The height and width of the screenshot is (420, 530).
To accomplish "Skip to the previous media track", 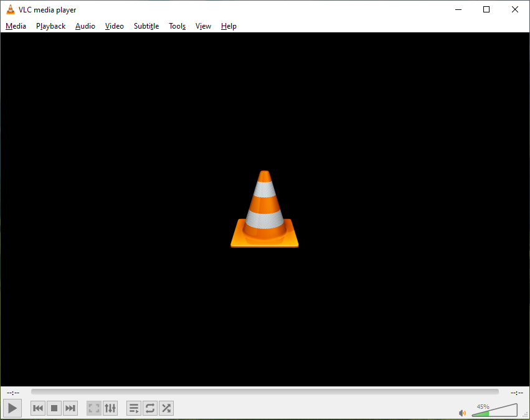I will click(x=38, y=408).
